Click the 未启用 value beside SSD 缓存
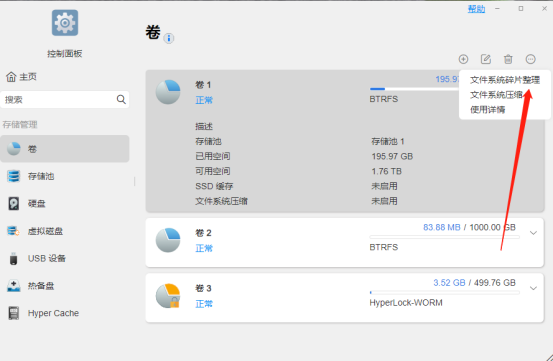Viewport: 553px width, 361px height. (x=384, y=186)
